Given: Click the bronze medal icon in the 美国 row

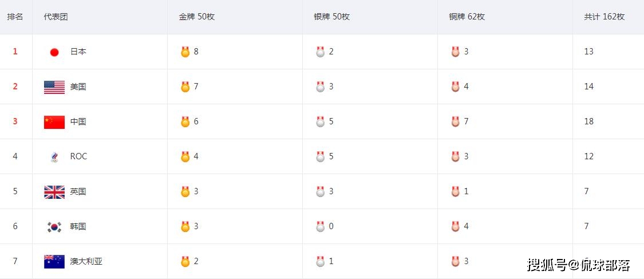Looking at the screenshot, I should pos(455,87).
